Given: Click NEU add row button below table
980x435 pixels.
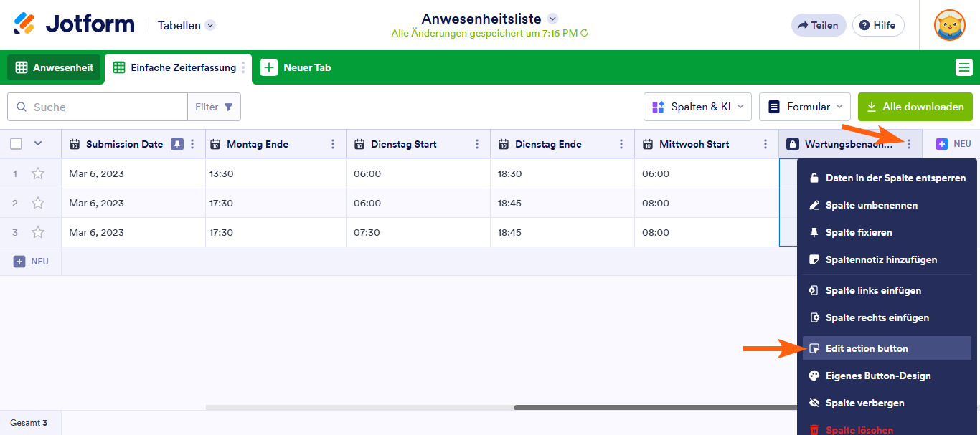Looking at the screenshot, I should click(x=31, y=262).
